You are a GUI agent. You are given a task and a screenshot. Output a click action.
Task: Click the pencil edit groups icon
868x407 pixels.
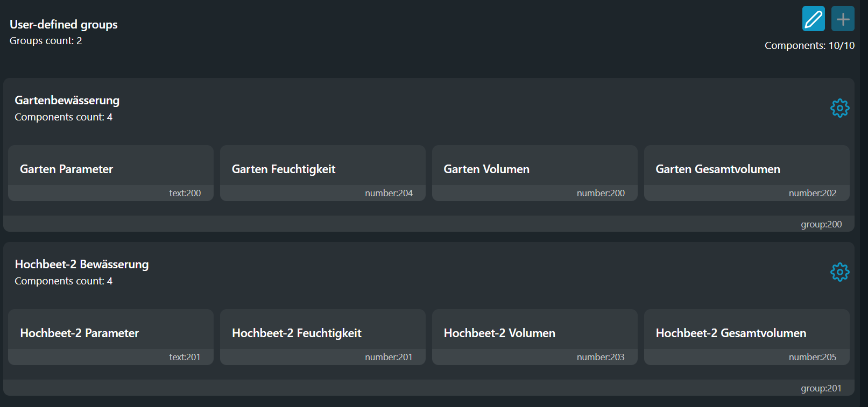tap(813, 19)
